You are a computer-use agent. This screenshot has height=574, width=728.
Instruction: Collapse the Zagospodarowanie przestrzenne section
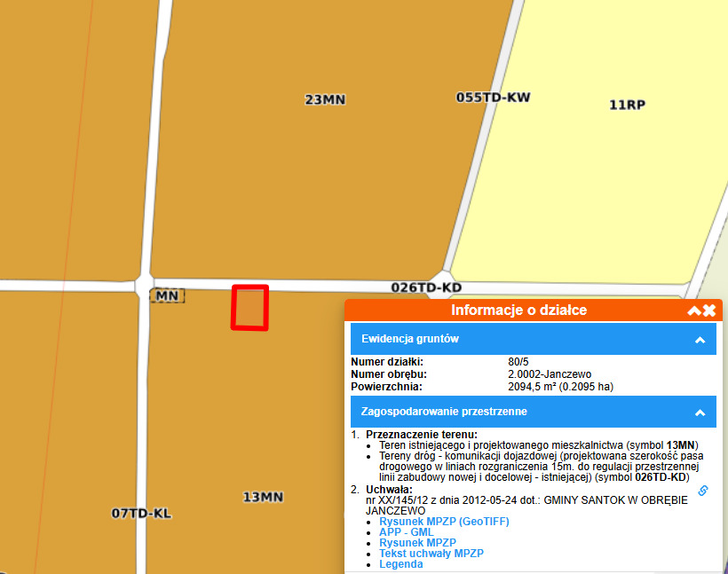pos(700,413)
